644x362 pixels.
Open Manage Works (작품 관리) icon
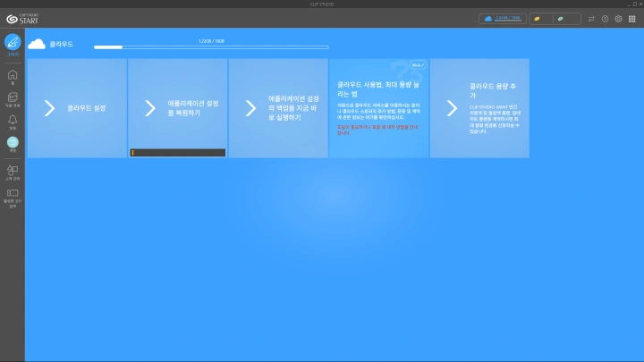click(13, 98)
